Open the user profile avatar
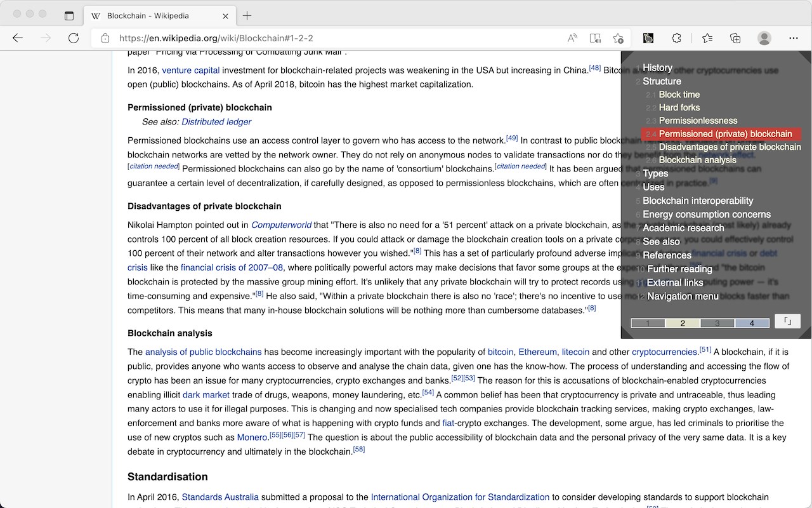Viewport: 812px width, 508px height. click(764, 38)
